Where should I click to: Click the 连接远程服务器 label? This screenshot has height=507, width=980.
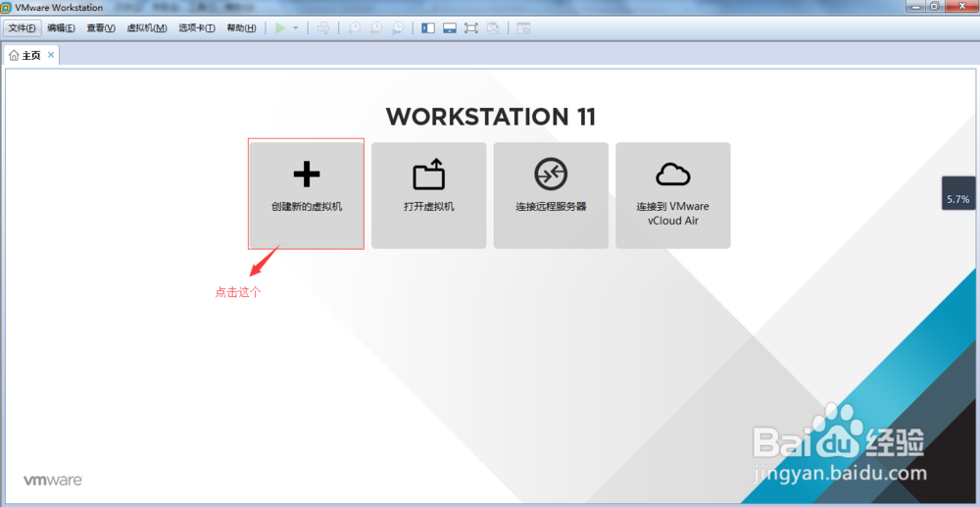point(551,206)
